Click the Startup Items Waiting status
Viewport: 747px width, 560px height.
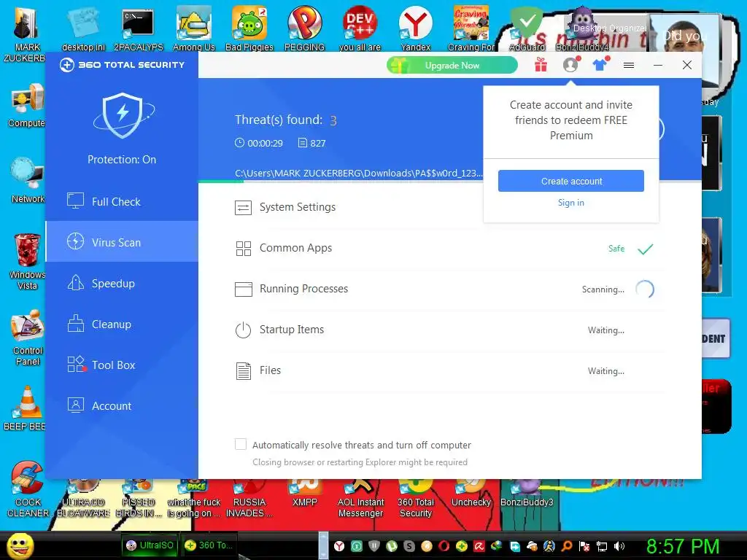(x=606, y=330)
